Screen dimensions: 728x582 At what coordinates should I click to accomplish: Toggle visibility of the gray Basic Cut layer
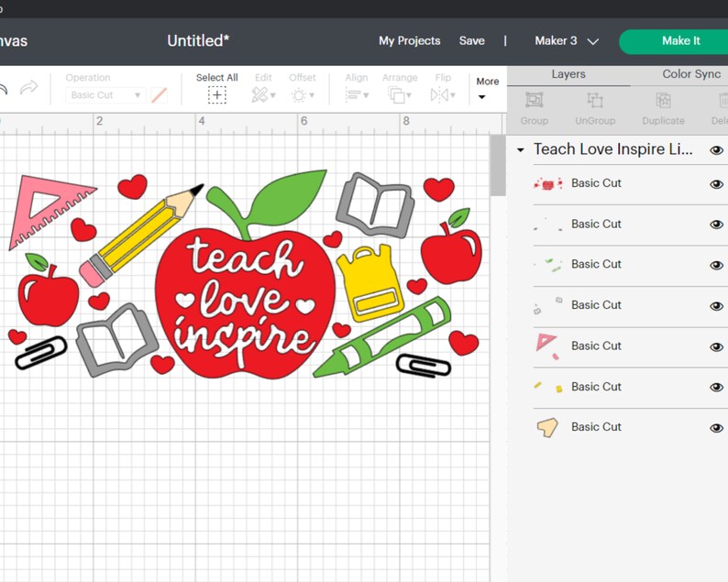(x=716, y=306)
